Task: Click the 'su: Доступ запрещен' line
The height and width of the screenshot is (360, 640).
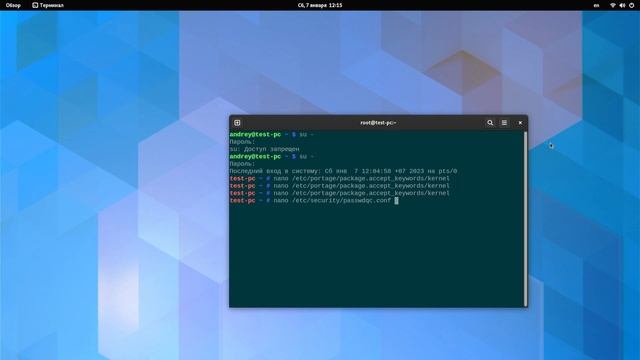Action: [264, 149]
